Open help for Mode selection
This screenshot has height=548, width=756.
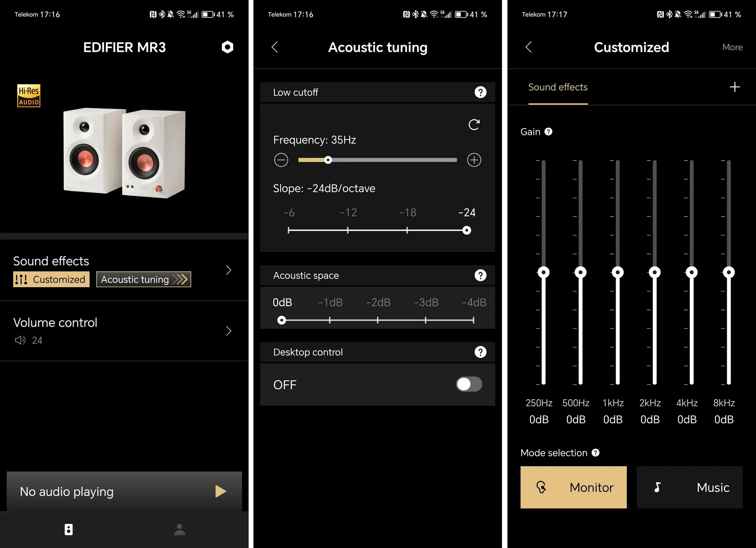click(596, 453)
